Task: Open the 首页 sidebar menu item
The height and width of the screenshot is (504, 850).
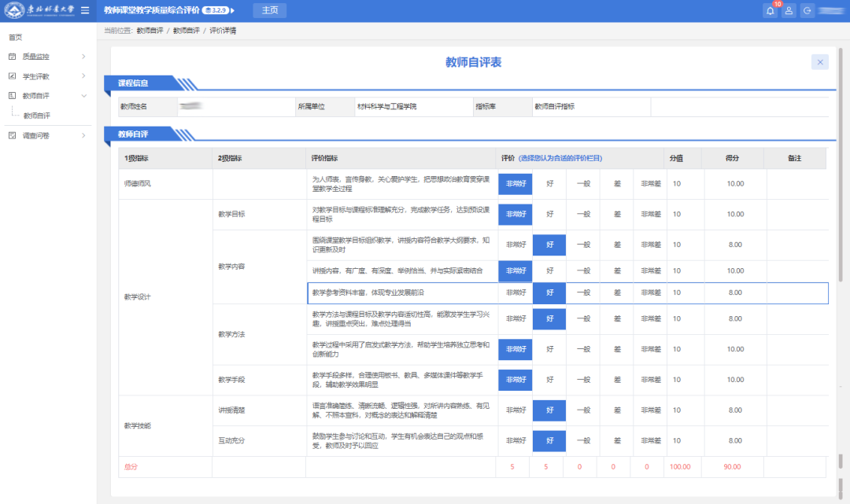Action: pos(15,37)
